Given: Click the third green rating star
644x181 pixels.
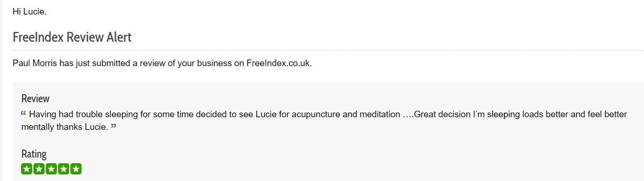Looking at the screenshot, I should (x=52, y=169).
